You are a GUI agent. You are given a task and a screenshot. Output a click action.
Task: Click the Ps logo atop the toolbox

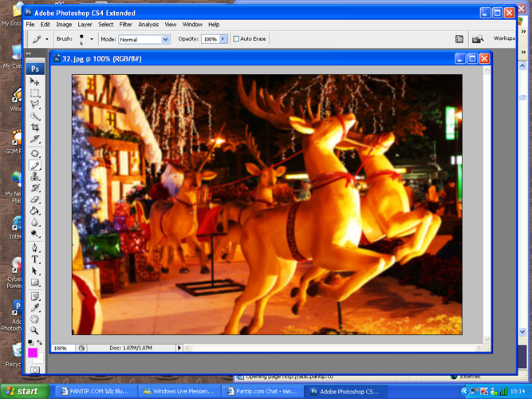tap(35, 69)
